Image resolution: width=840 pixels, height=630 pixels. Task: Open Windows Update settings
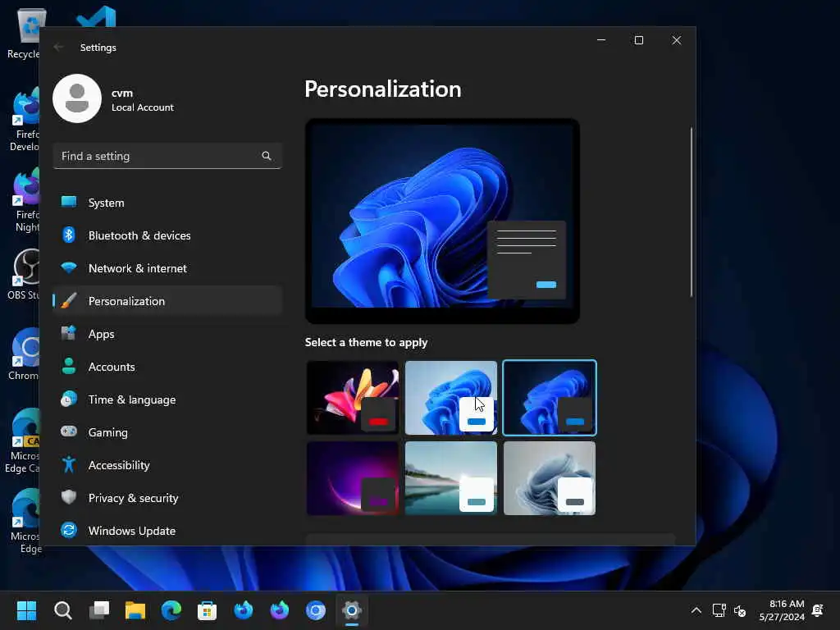point(167,531)
